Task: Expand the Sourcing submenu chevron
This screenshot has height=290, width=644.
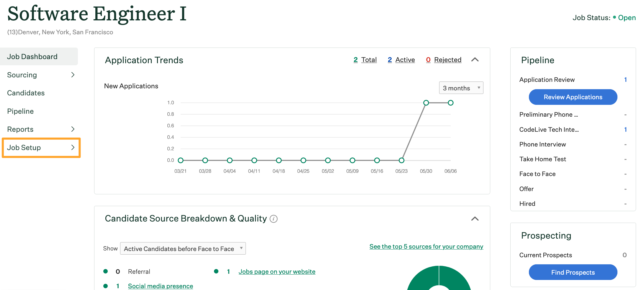Action: (x=73, y=75)
